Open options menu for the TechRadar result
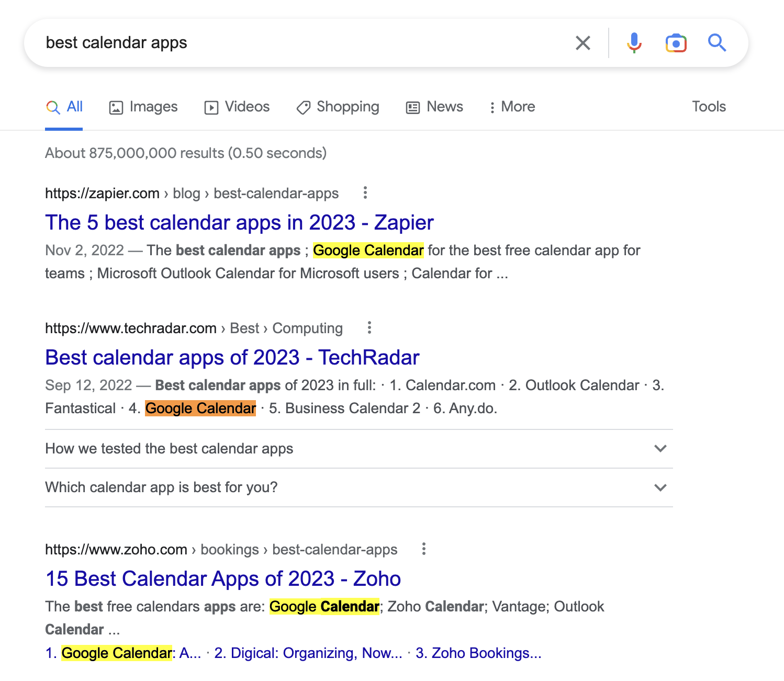The height and width of the screenshot is (681, 784). click(x=369, y=328)
